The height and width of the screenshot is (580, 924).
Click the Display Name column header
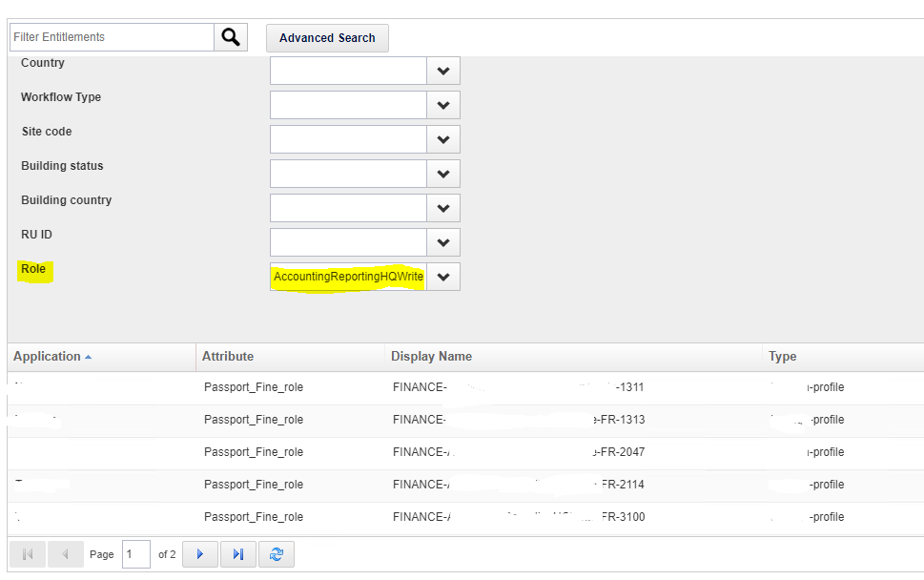pyautogui.click(x=431, y=357)
